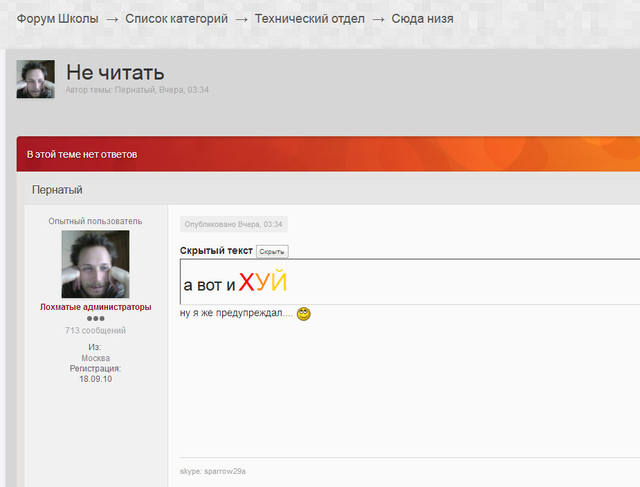The height and width of the screenshot is (487, 640).
Task: Click the "Автор темы: Пернатый" info line
Action: pyautogui.click(x=136, y=90)
